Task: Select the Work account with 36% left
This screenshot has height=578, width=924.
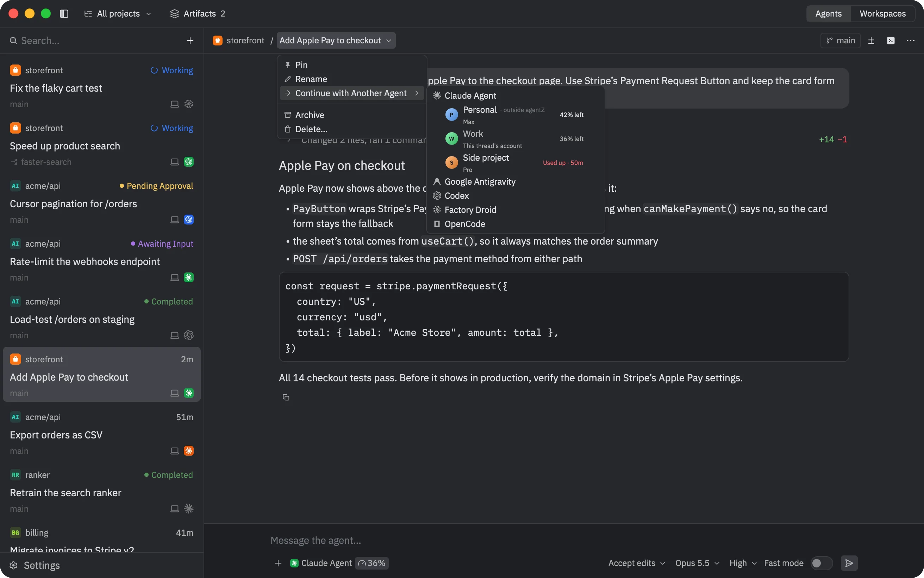Action: pyautogui.click(x=515, y=139)
